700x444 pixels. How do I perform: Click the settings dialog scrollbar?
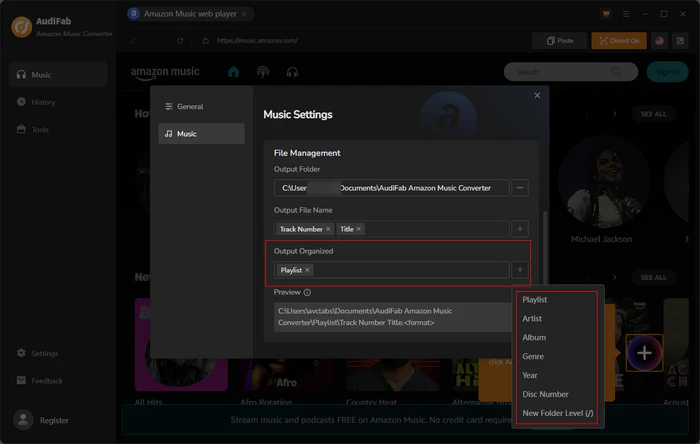pos(545,250)
